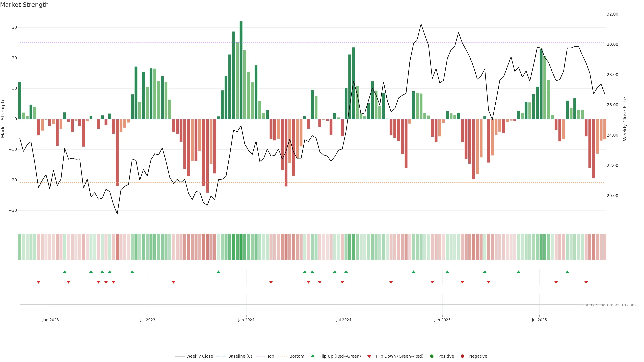Click the tallest green bar near Jan 2024

pos(241,70)
